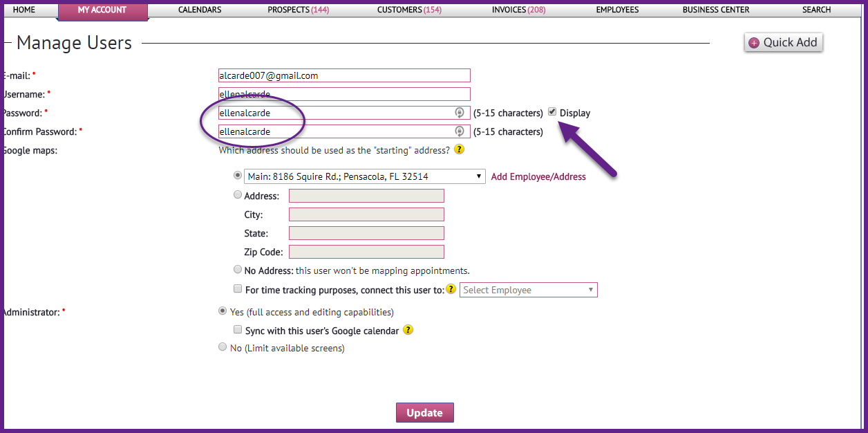868x433 pixels.
Task: Open the Main address dropdown
Action: [365, 176]
